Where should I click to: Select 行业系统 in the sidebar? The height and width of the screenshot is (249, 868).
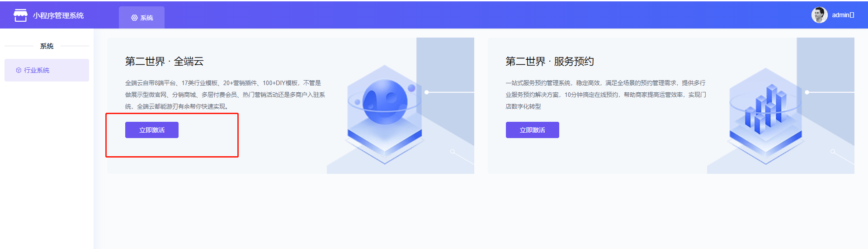(x=47, y=70)
